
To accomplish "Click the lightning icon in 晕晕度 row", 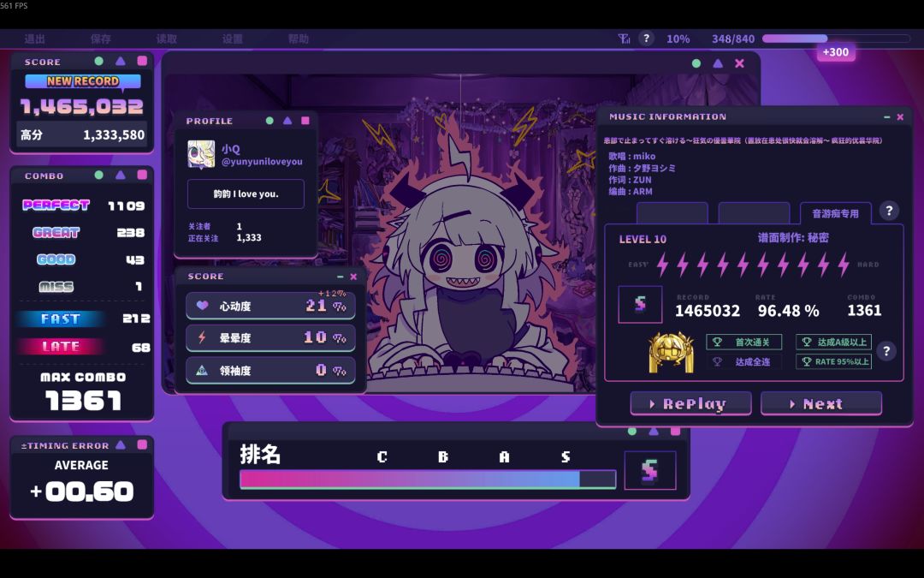I will tap(202, 337).
